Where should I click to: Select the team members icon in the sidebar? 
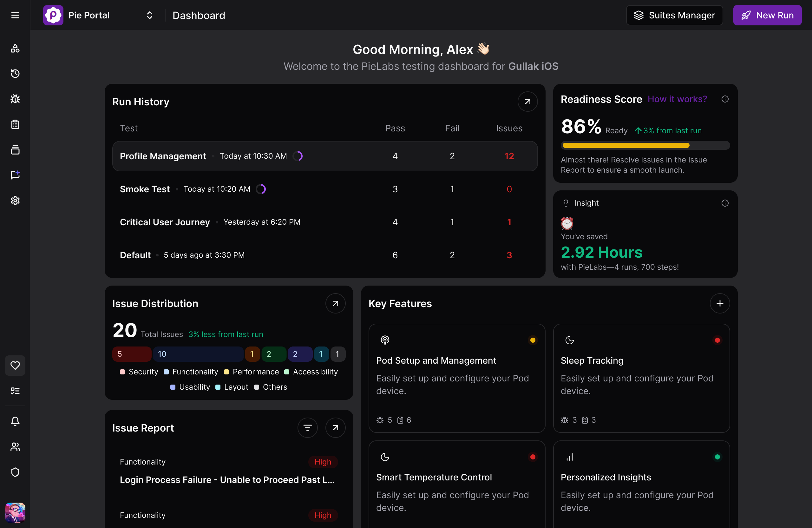15,447
